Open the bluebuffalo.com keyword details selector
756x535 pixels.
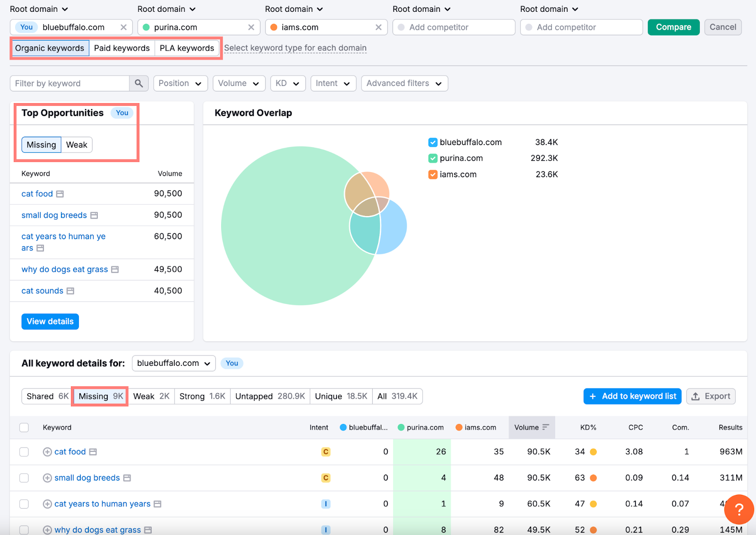173,363
